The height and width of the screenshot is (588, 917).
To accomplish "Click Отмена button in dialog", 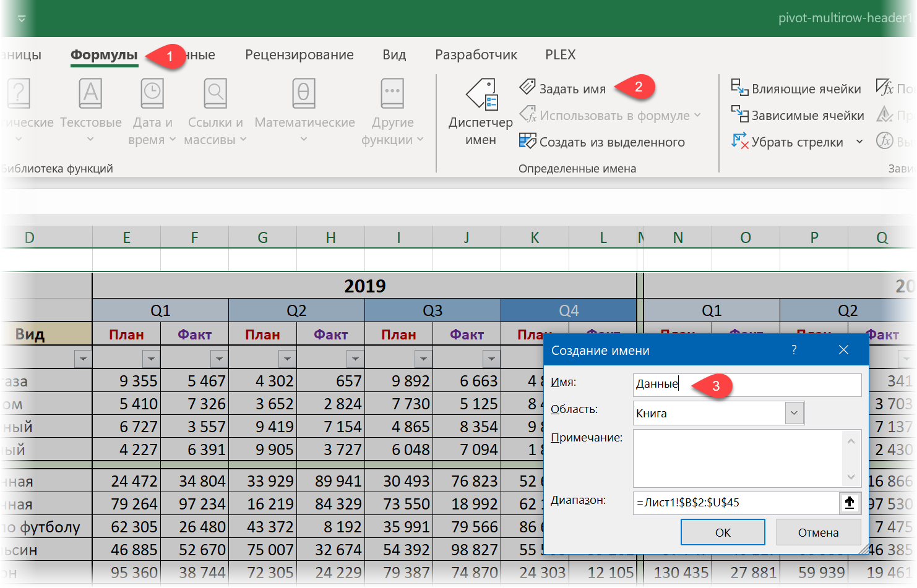I will (x=818, y=532).
